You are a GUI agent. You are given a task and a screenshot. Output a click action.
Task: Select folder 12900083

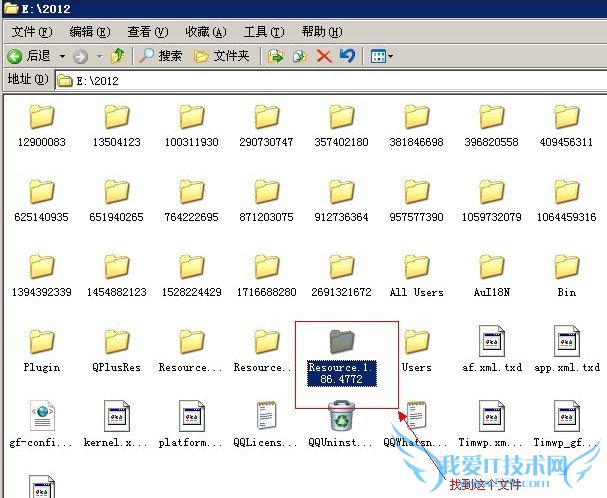[x=42, y=126]
